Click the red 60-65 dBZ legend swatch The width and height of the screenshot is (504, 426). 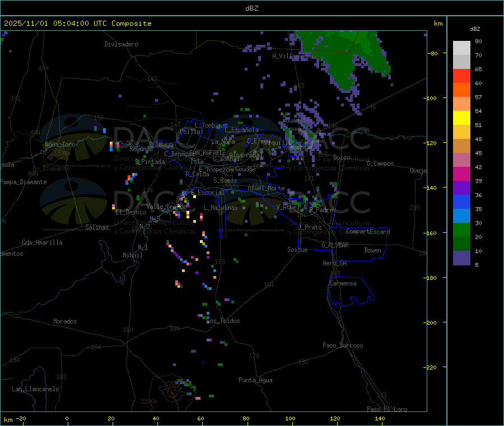coord(461,76)
